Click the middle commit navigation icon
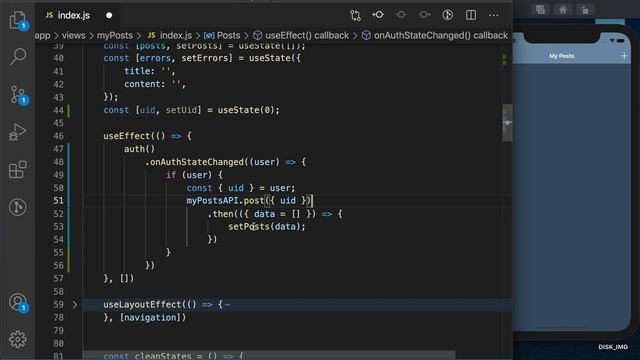 click(401, 15)
